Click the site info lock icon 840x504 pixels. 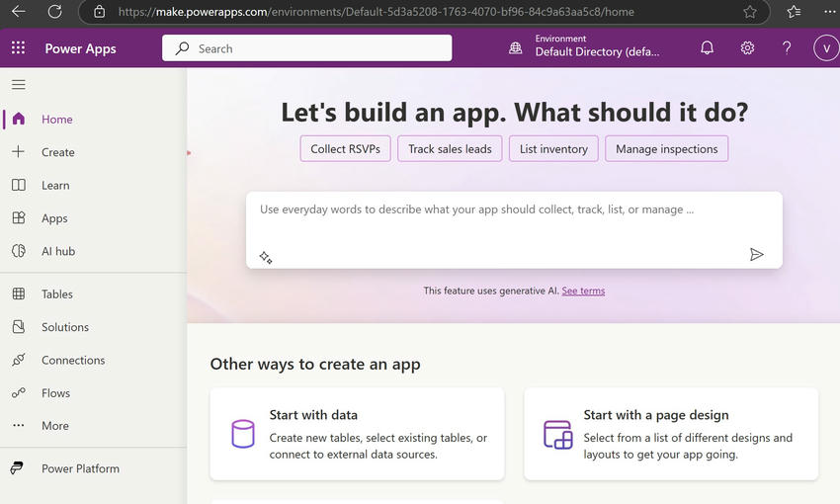[x=99, y=12]
